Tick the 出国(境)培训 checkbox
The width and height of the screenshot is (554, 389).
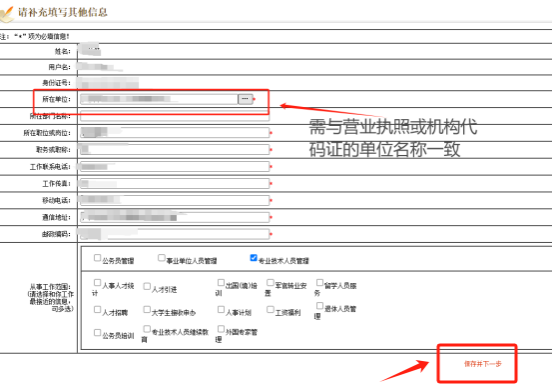(x=221, y=282)
